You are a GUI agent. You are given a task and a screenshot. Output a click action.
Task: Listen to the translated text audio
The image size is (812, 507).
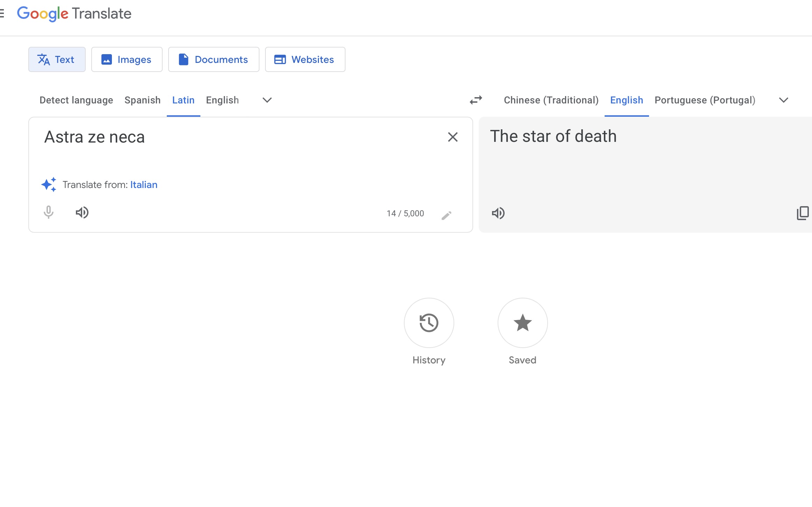click(498, 213)
